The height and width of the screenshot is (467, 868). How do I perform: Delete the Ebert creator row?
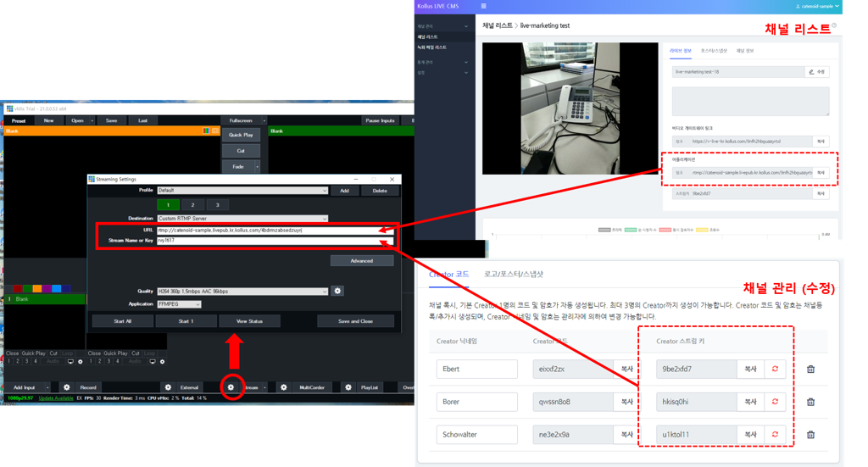pyautogui.click(x=810, y=369)
